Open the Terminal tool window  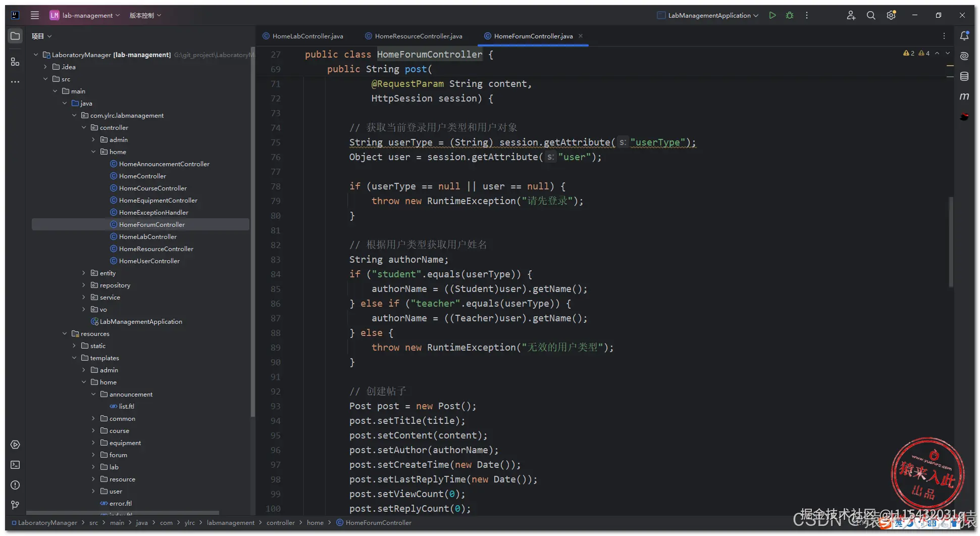[15, 465]
